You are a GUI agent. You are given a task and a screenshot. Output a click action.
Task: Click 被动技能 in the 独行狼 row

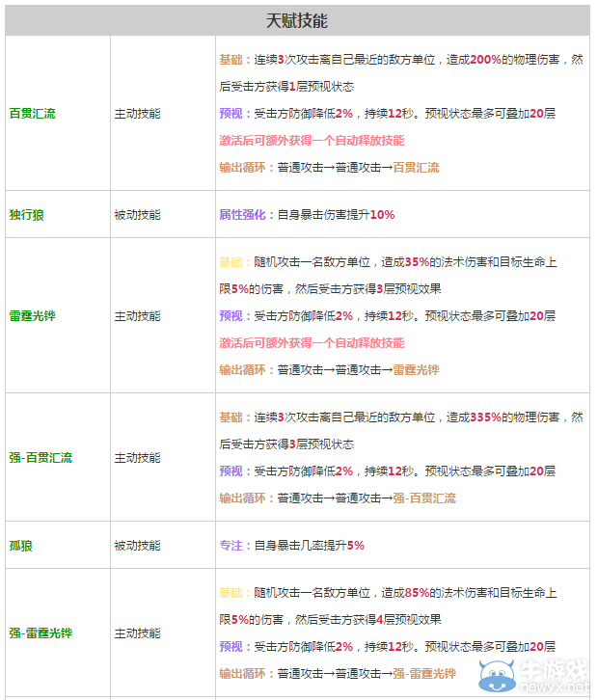(x=137, y=215)
